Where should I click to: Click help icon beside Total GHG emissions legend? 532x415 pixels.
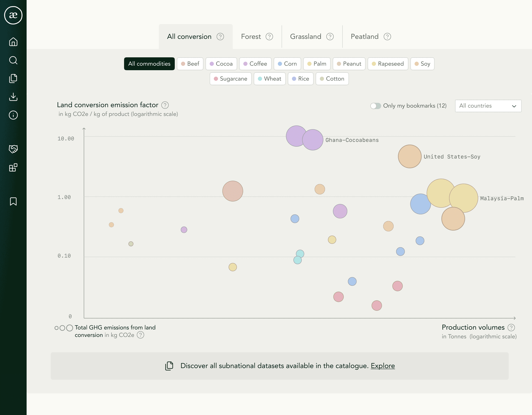[x=140, y=335]
